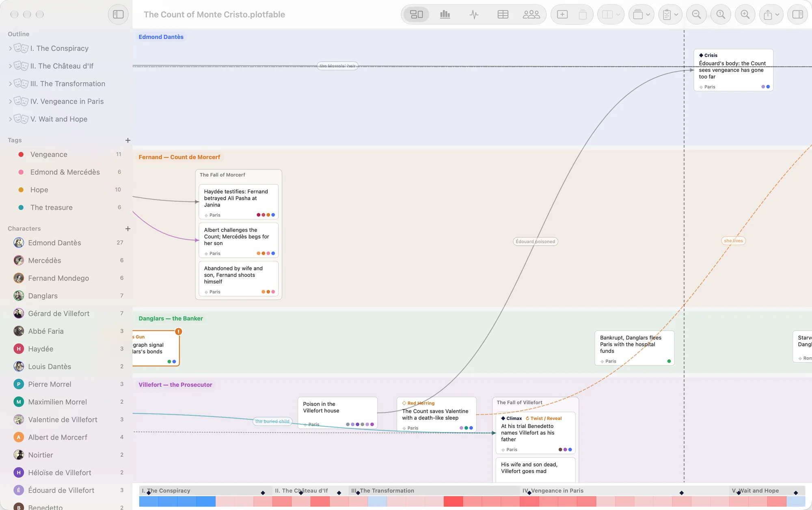Reset zoom to actual size
Screen dimensions: 812x510
tap(721, 15)
